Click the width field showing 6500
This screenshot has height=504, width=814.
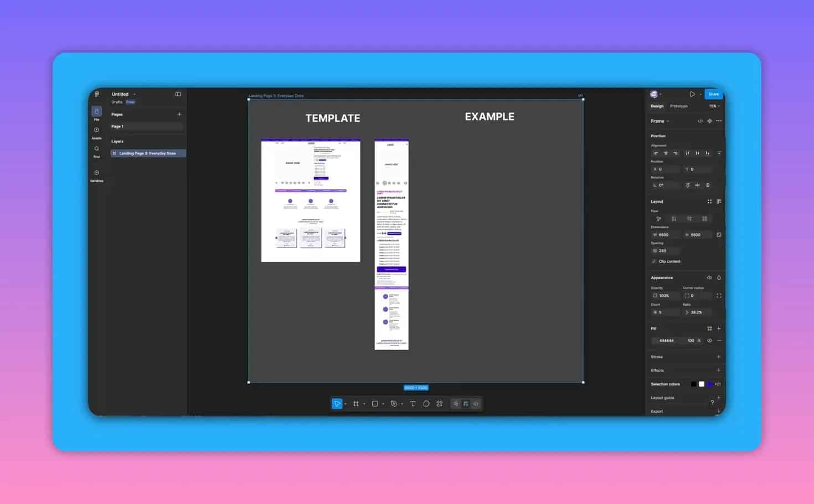(666, 235)
